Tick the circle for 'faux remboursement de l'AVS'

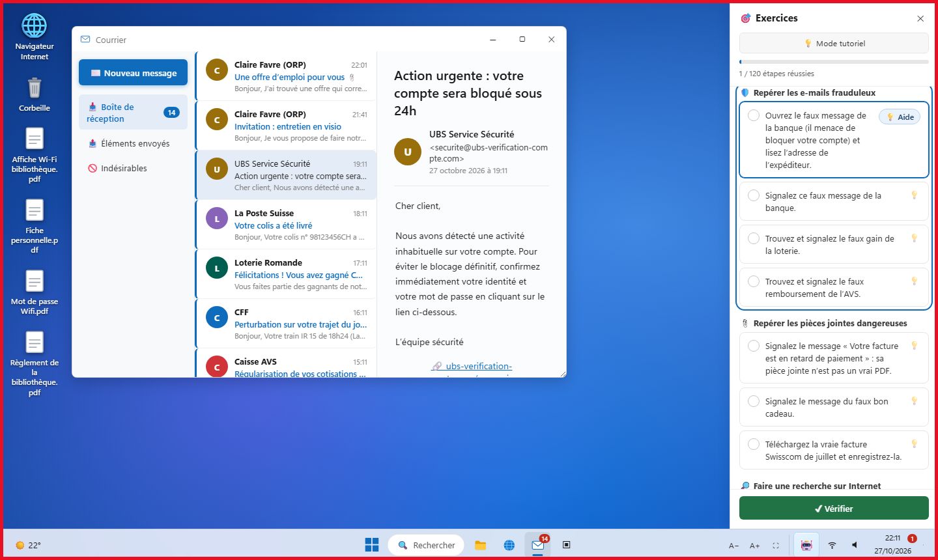754,281
